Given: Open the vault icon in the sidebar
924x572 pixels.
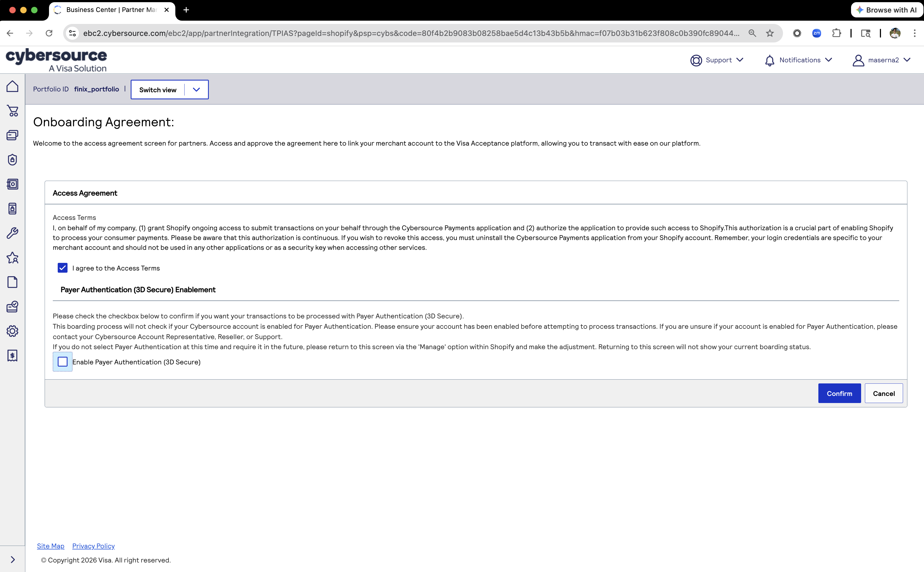Looking at the screenshot, I should pos(13,184).
